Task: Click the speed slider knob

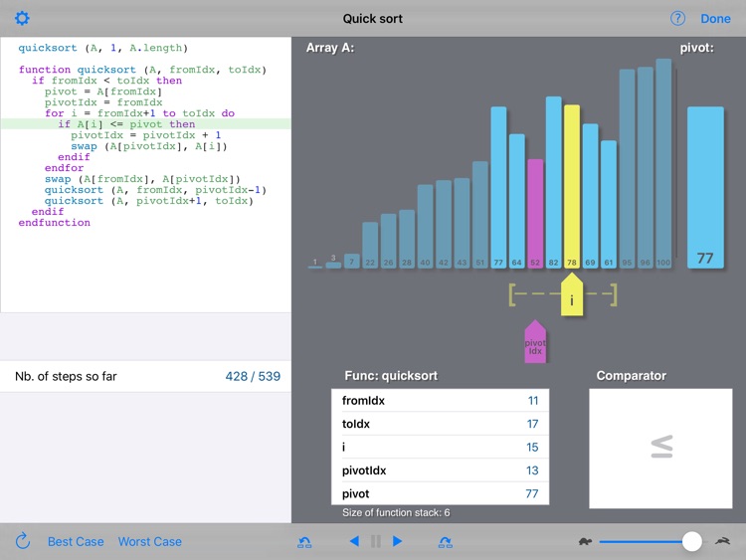Action: pos(691,541)
